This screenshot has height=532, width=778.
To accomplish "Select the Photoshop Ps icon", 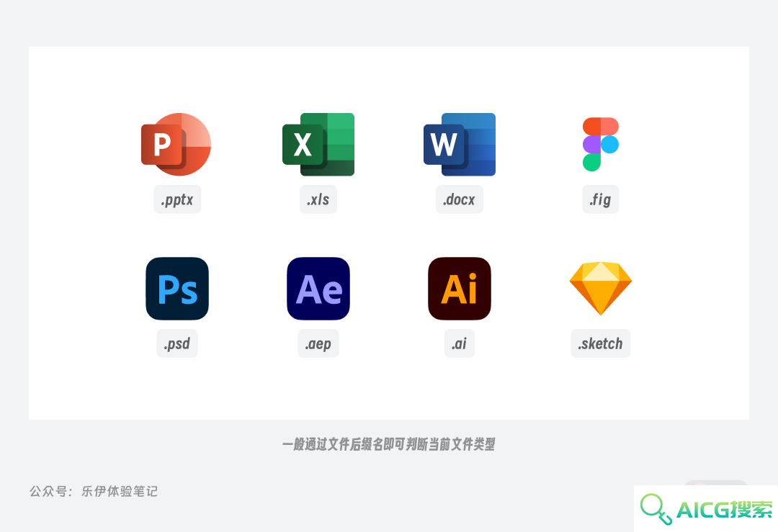I will [177, 289].
